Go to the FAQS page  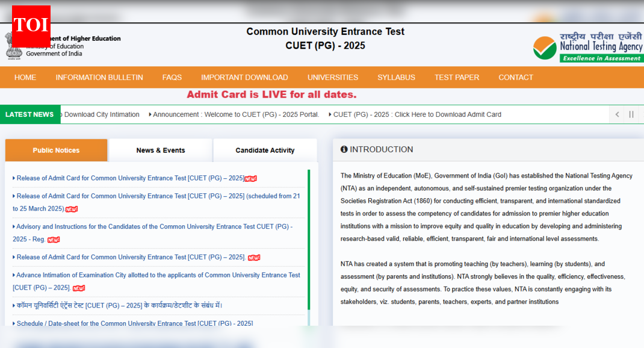(x=172, y=78)
